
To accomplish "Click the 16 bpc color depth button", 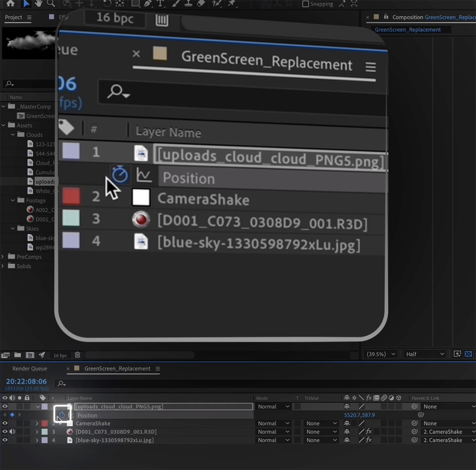I will (60, 355).
